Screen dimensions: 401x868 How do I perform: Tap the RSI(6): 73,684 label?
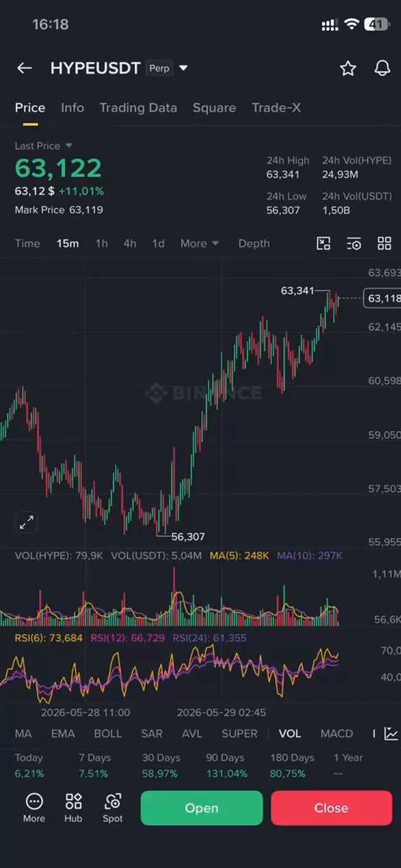tap(48, 638)
